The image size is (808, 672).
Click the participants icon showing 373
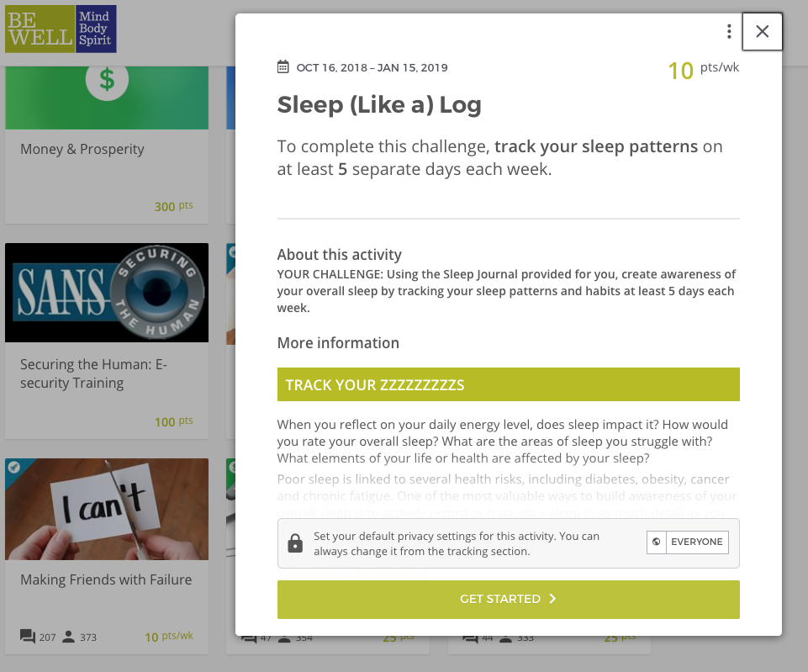pos(68,637)
